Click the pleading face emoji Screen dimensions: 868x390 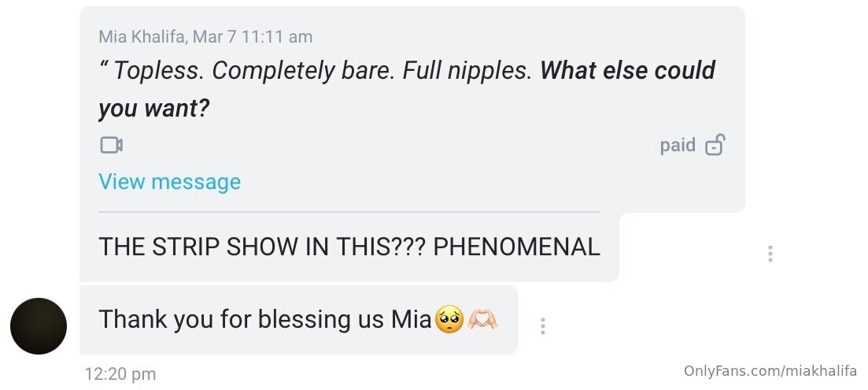point(449,320)
